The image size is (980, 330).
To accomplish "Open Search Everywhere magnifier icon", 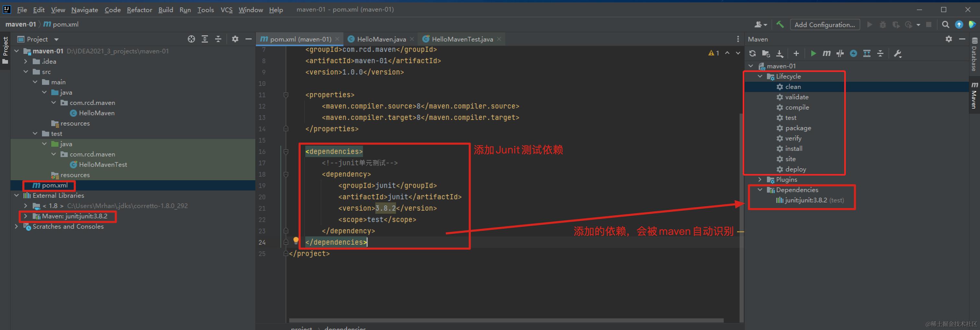I will [945, 25].
